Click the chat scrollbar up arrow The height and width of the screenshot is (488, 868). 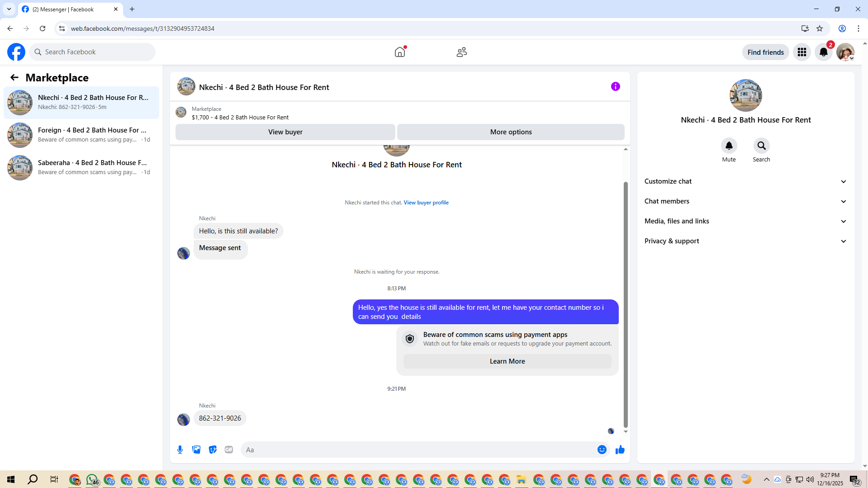626,149
